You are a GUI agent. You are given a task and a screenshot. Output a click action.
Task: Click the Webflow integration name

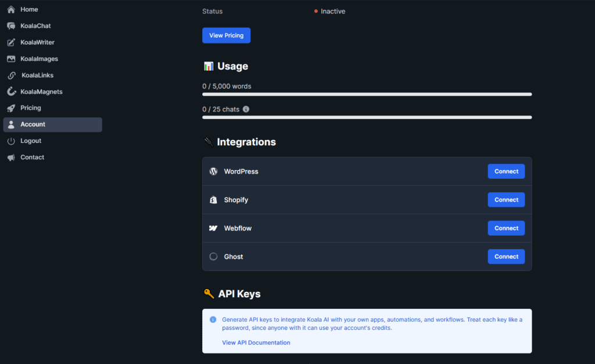[x=238, y=228]
